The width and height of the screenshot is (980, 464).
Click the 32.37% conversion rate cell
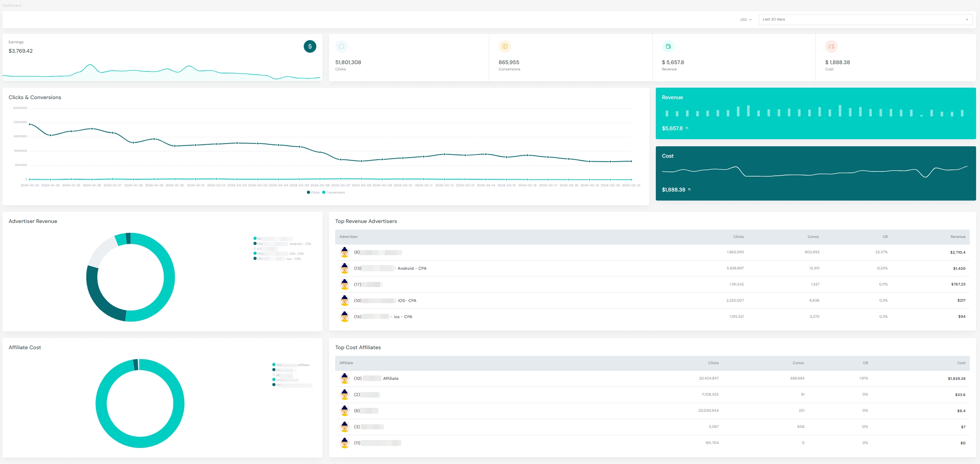(881, 252)
